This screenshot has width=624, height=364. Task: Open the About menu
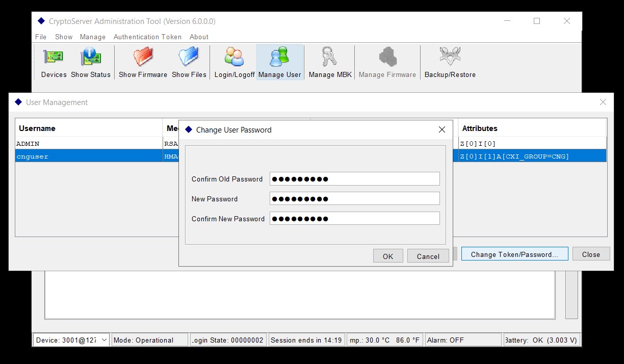tap(199, 37)
